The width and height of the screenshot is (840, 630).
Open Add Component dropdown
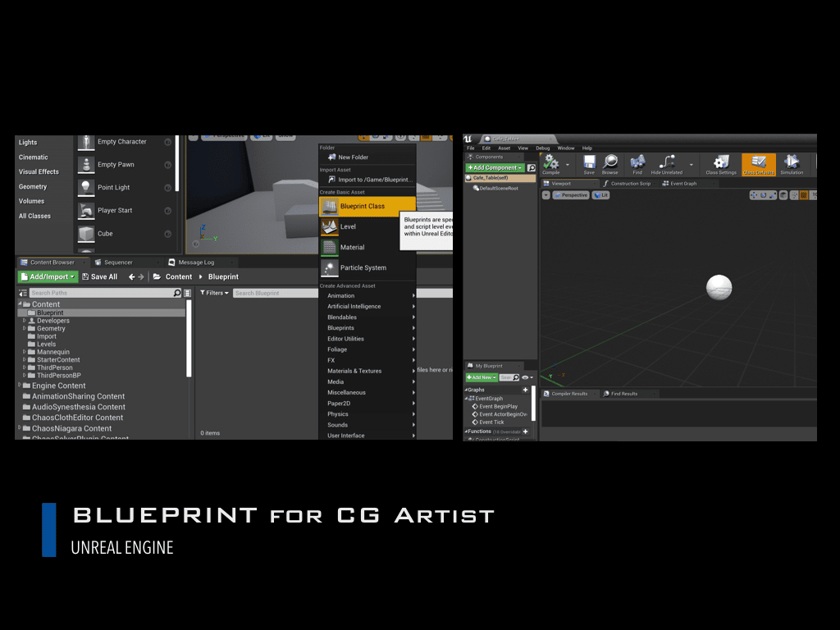click(x=495, y=167)
